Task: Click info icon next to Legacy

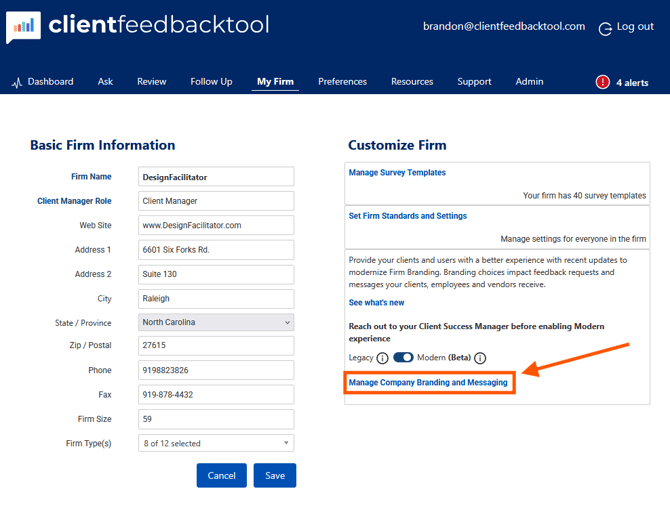Action: [382, 358]
